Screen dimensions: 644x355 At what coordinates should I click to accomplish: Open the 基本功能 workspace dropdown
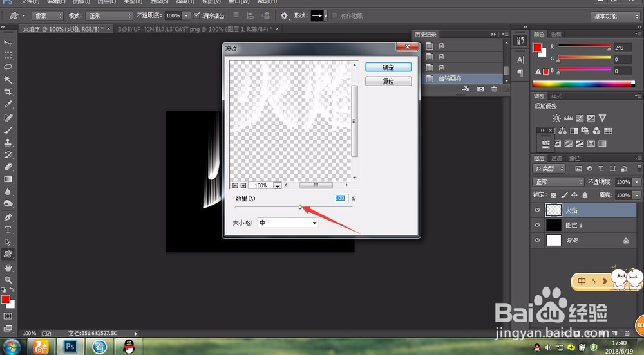pos(615,16)
